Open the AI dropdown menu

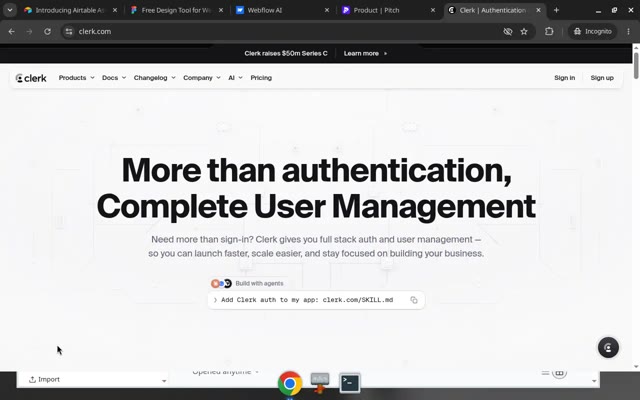(x=235, y=78)
